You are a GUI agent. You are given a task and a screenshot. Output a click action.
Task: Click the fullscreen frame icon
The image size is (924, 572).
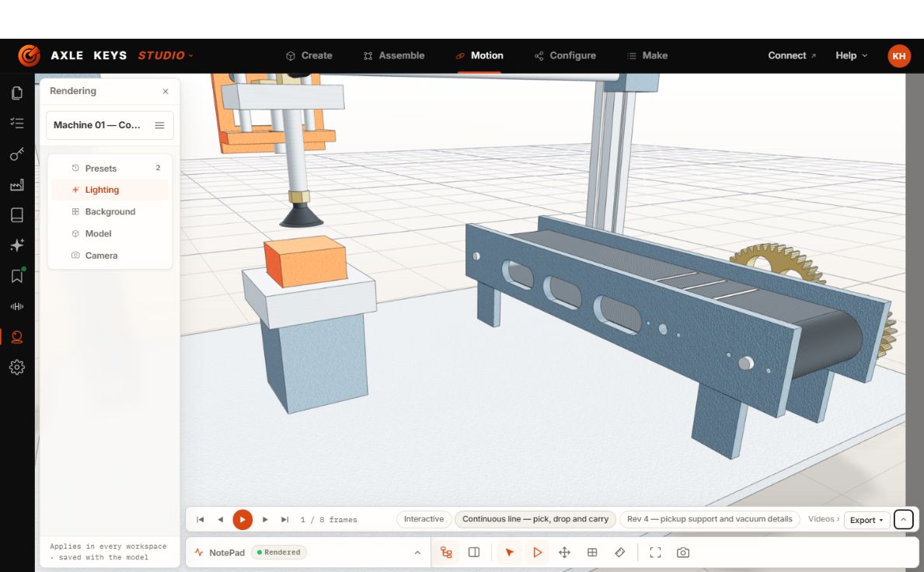[x=655, y=553]
